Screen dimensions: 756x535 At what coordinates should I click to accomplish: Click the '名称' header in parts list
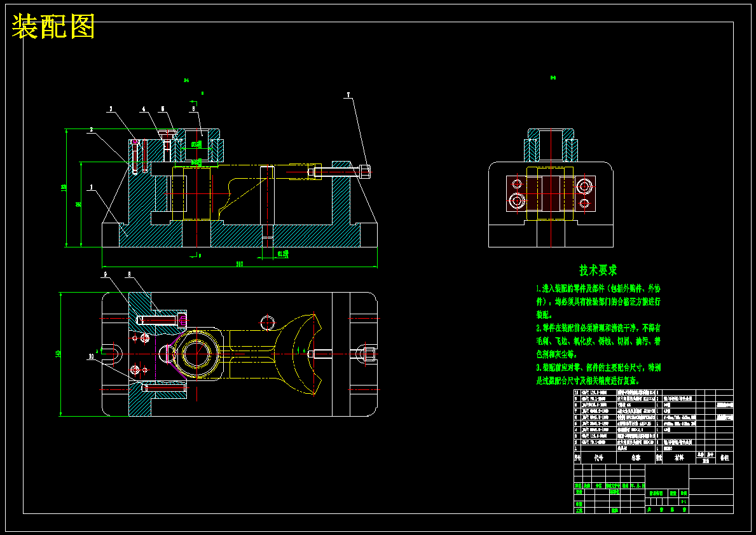[636, 457]
